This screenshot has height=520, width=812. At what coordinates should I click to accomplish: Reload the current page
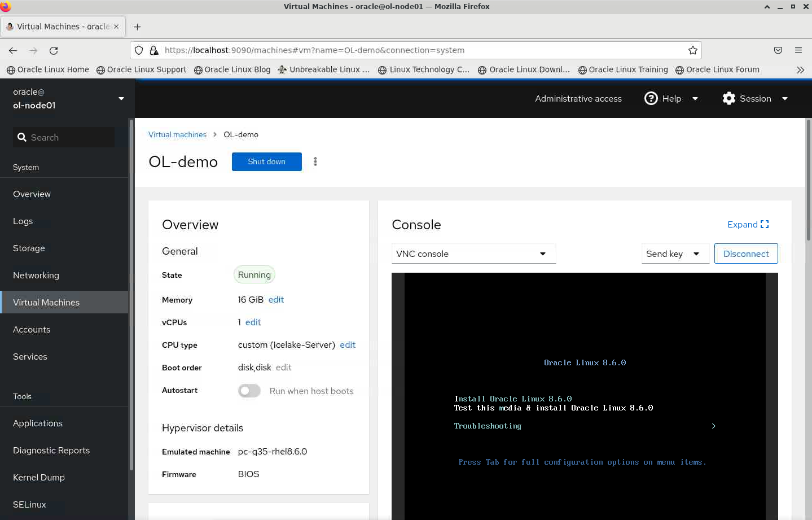(x=54, y=50)
